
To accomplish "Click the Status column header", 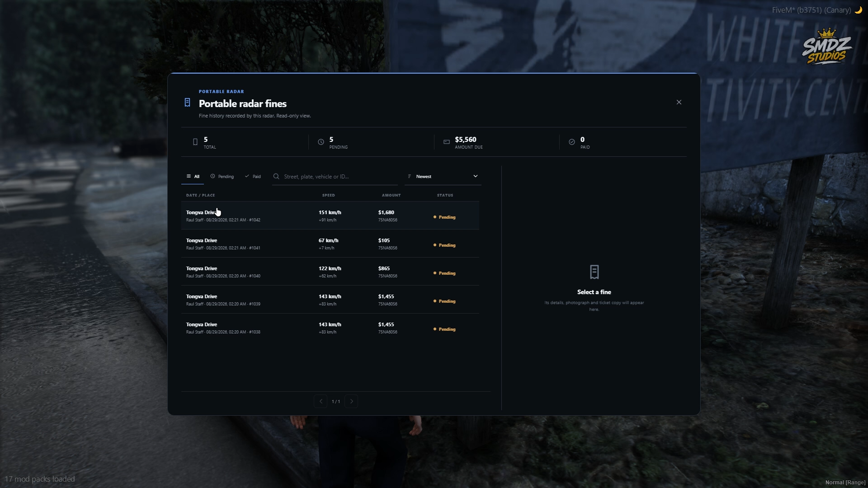I will click(x=445, y=195).
